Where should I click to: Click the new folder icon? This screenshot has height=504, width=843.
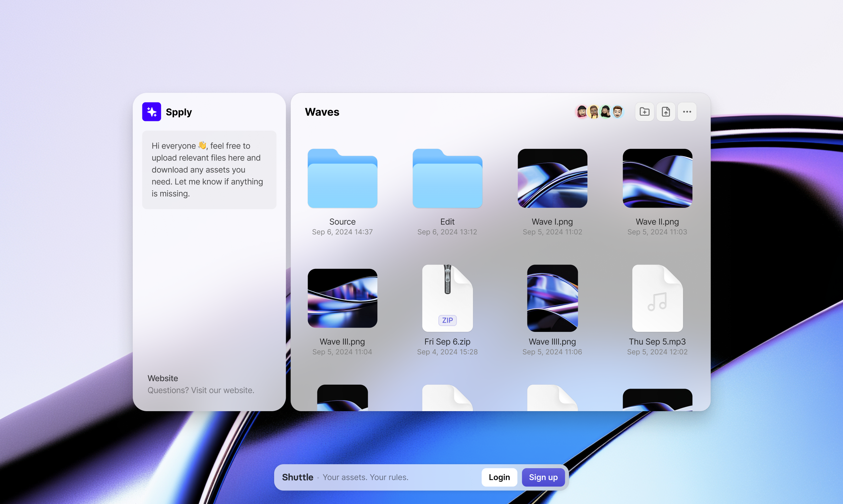click(645, 112)
